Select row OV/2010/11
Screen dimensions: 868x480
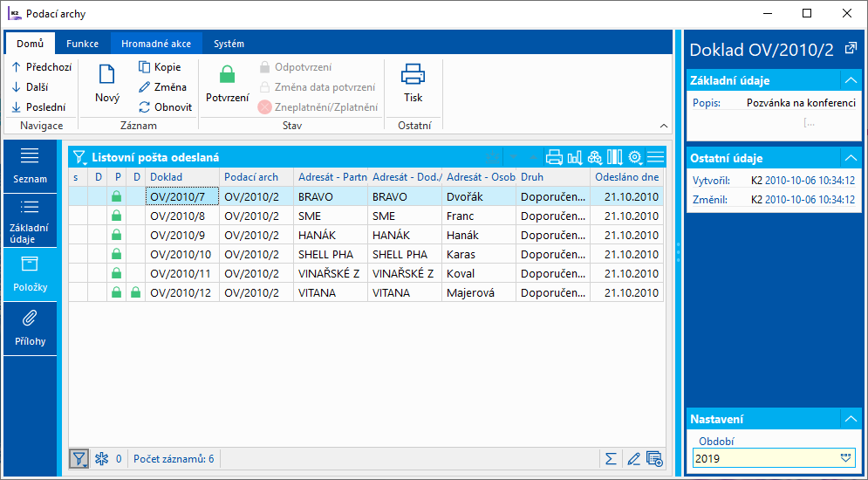coord(366,273)
